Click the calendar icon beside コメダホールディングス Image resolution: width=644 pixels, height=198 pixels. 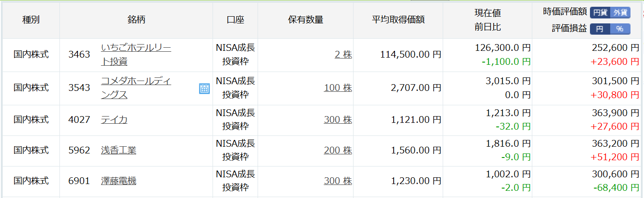pos(204,89)
